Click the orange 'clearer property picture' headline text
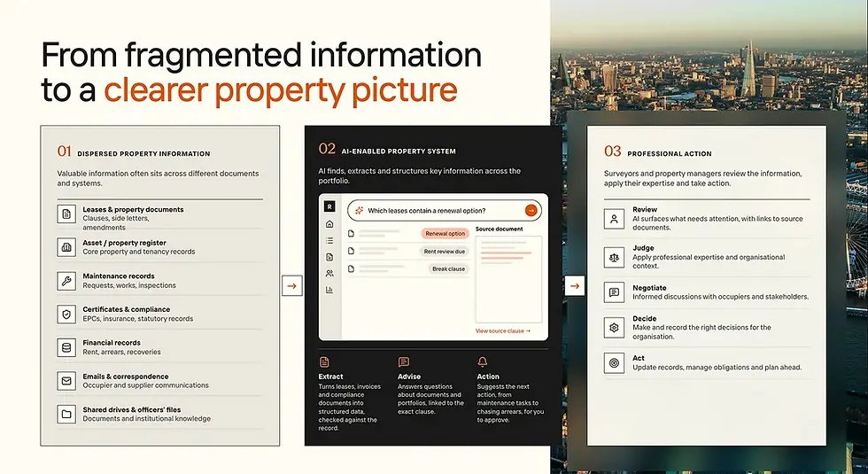 tap(281, 89)
